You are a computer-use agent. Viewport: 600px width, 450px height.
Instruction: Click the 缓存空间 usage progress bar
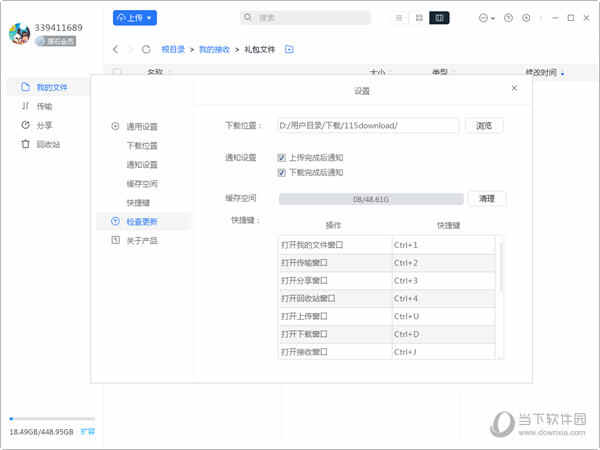[x=371, y=199]
